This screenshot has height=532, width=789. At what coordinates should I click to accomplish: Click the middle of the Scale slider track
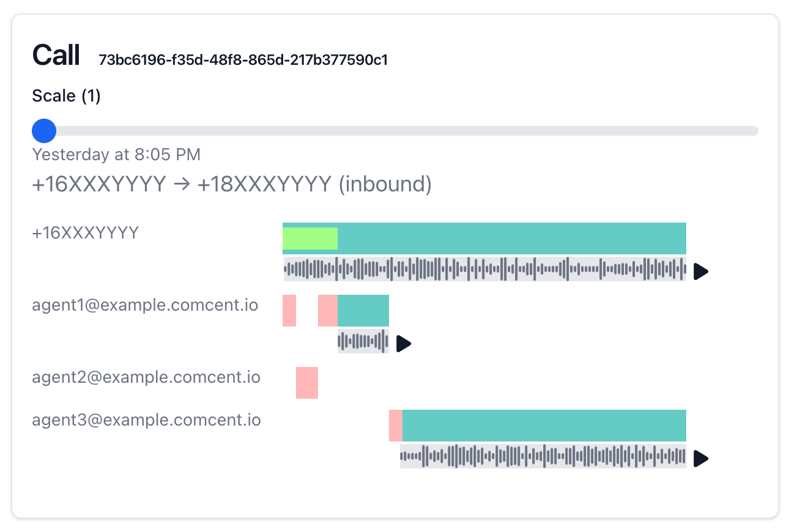[395, 130]
